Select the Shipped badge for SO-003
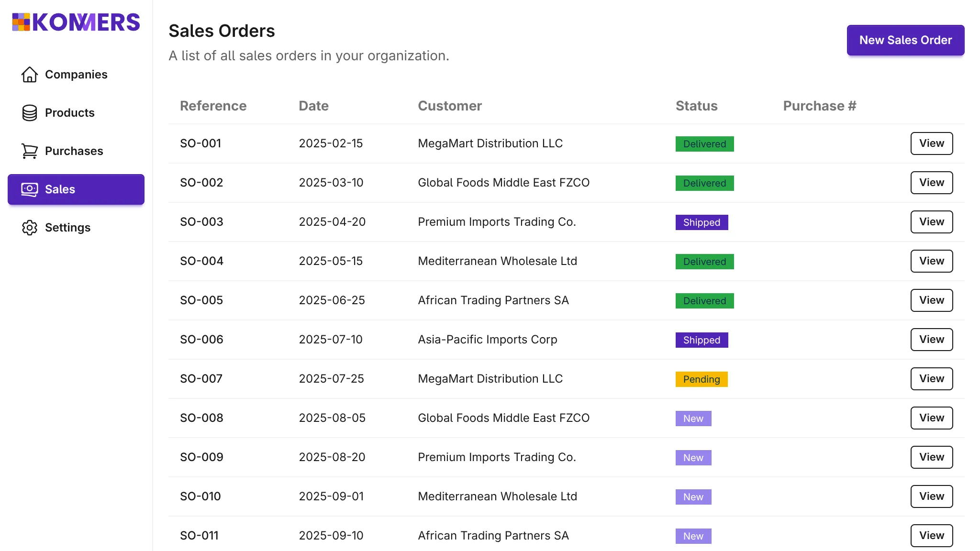980x551 pixels. coord(702,222)
